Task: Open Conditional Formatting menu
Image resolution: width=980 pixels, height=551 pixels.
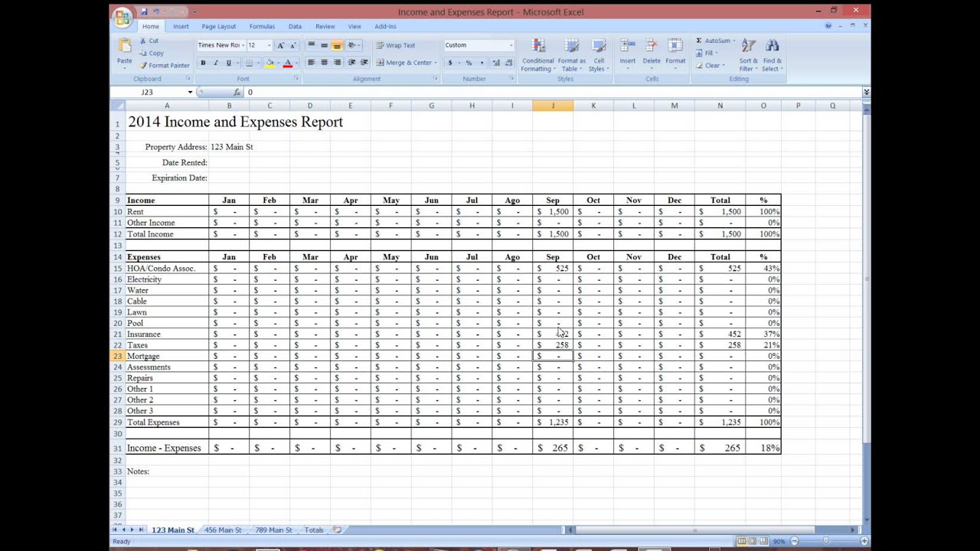Action: click(537, 55)
